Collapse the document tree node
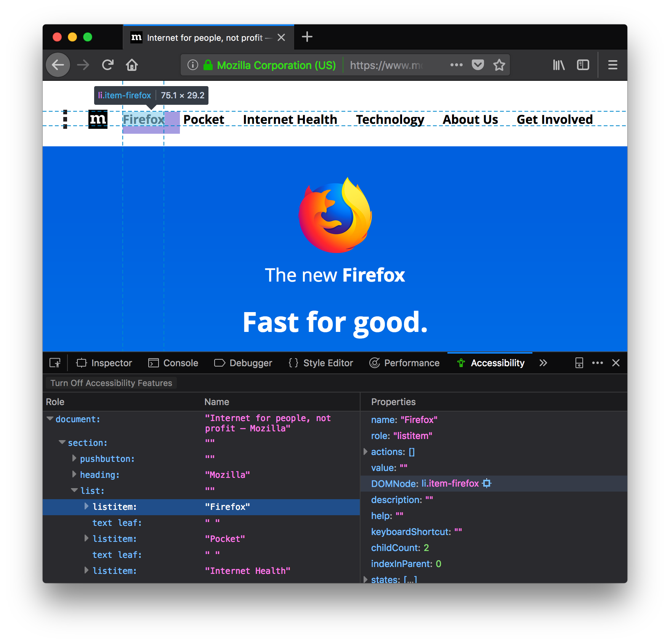This screenshot has height=644, width=670. [50, 418]
